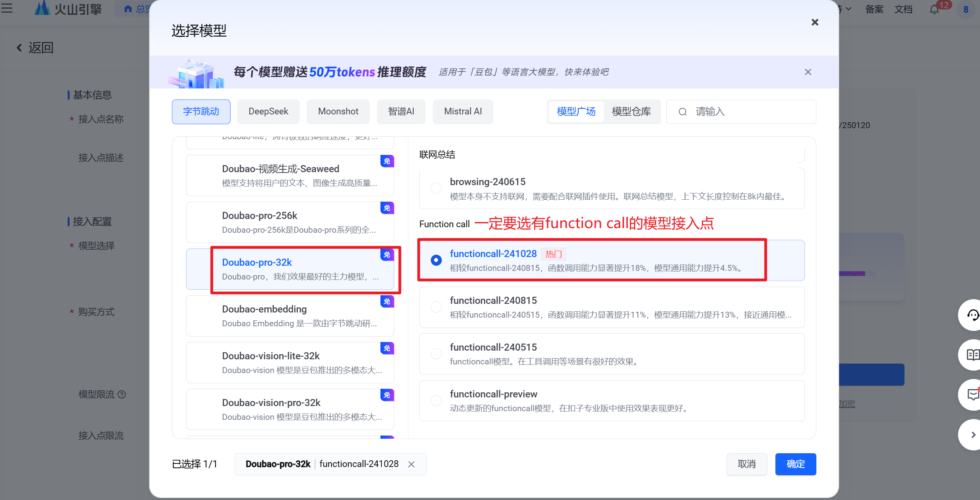Switch to the 模型仓库 tab
The image size is (980, 500).
631,112
